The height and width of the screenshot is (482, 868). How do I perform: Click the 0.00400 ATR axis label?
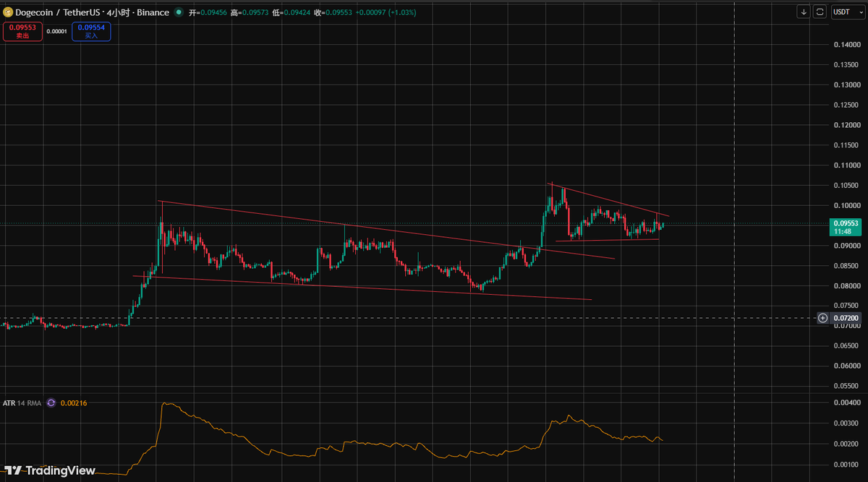click(846, 403)
